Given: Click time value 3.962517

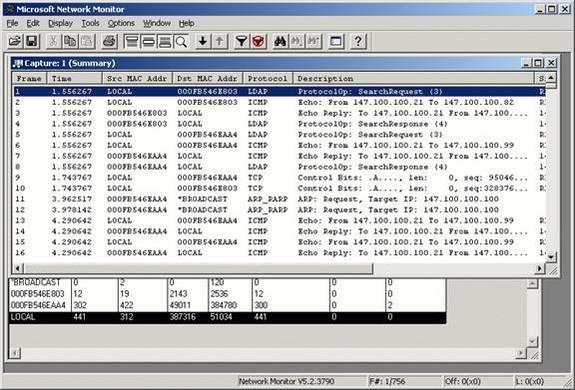Looking at the screenshot, I should coord(72,199).
